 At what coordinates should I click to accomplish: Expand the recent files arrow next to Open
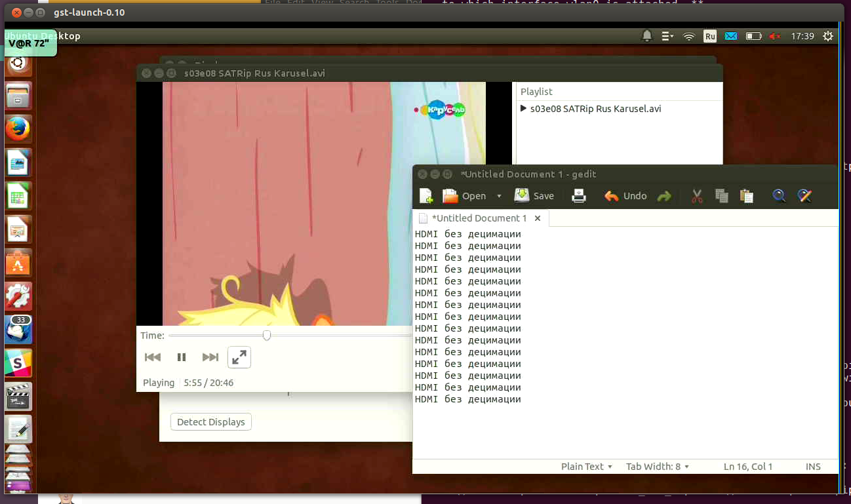[x=499, y=196]
